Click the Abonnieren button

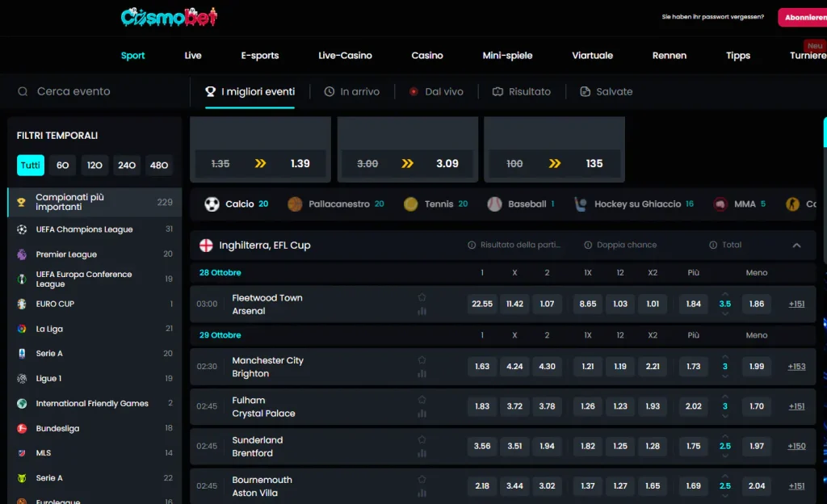tap(803, 18)
